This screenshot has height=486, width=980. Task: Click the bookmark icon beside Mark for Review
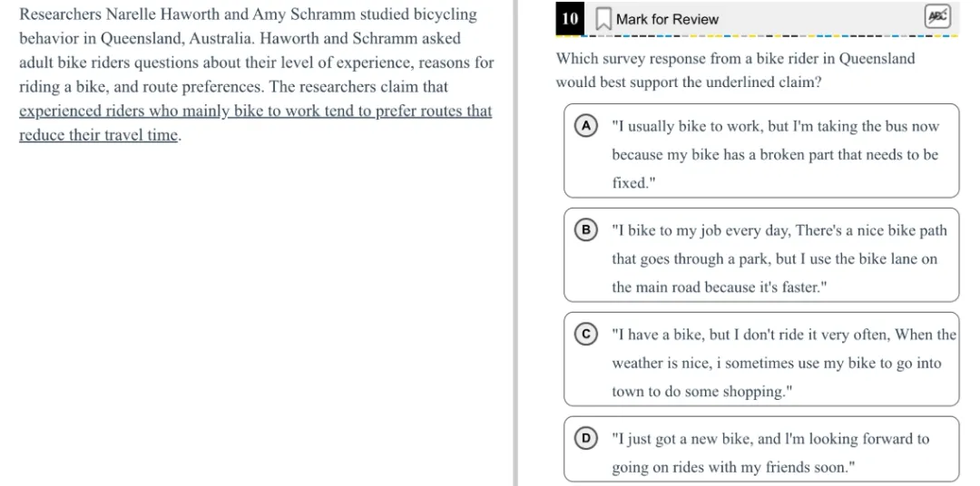[x=603, y=19]
